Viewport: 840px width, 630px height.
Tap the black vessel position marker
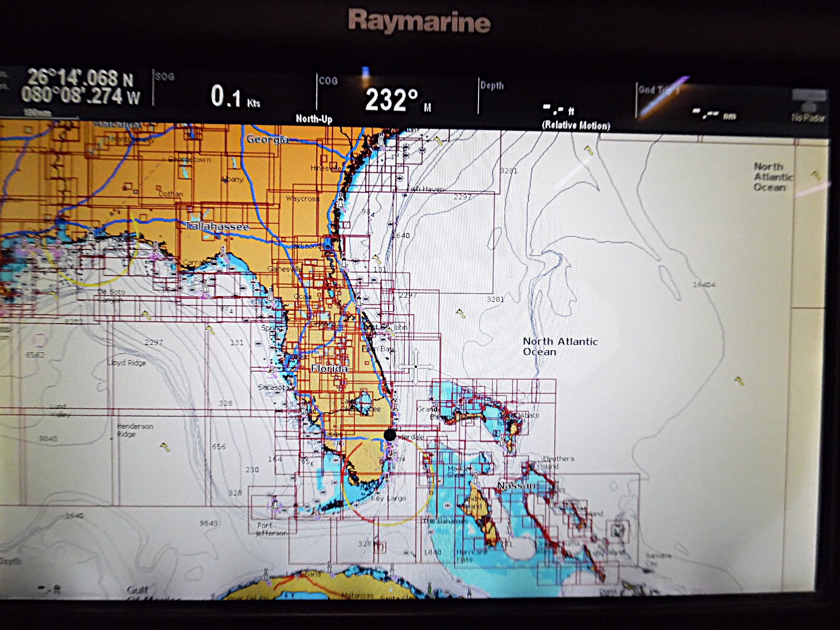pos(390,434)
